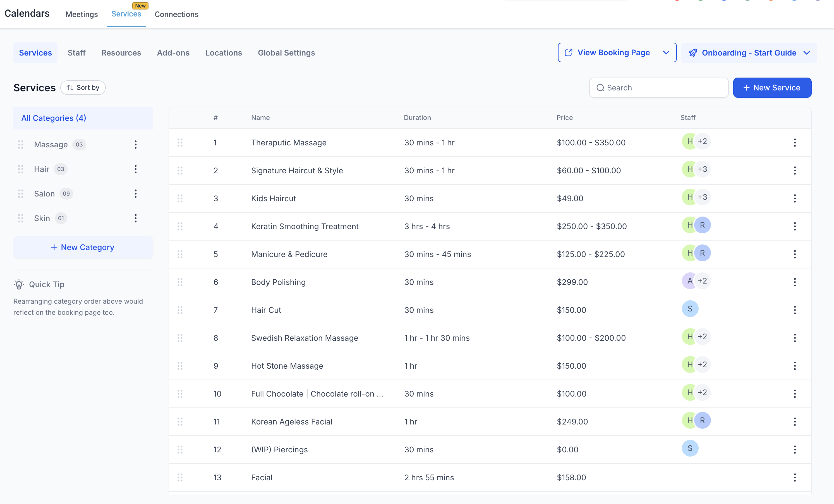Click the R staff avatar on Keratin Smoothing Treatment
This screenshot has height=504, width=834.
tap(702, 225)
